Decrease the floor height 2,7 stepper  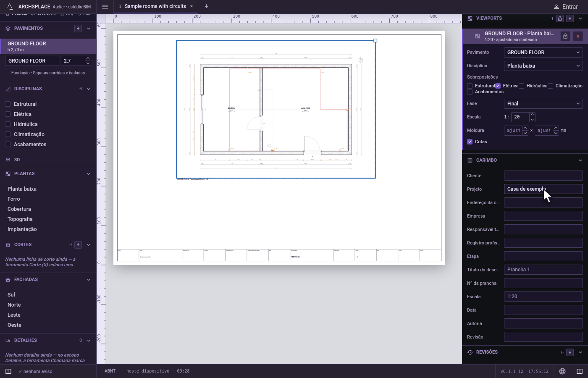click(88, 63)
